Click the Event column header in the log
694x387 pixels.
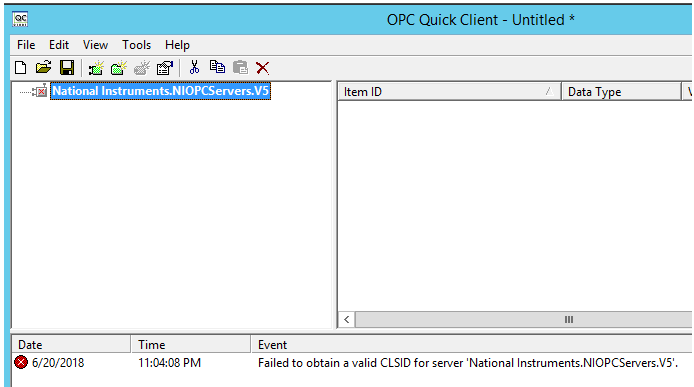[472, 344]
